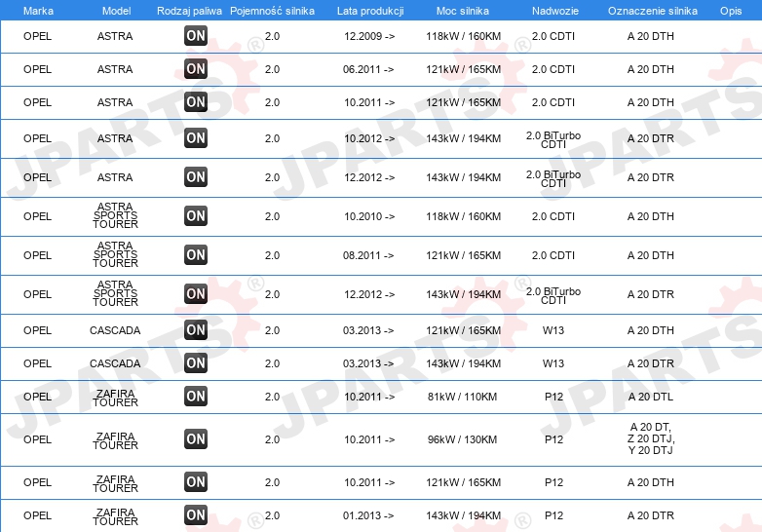The width and height of the screenshot is (762, 532).
Task: Click A 20 DTR in the 10.2012 row
Action: [651, 138]
